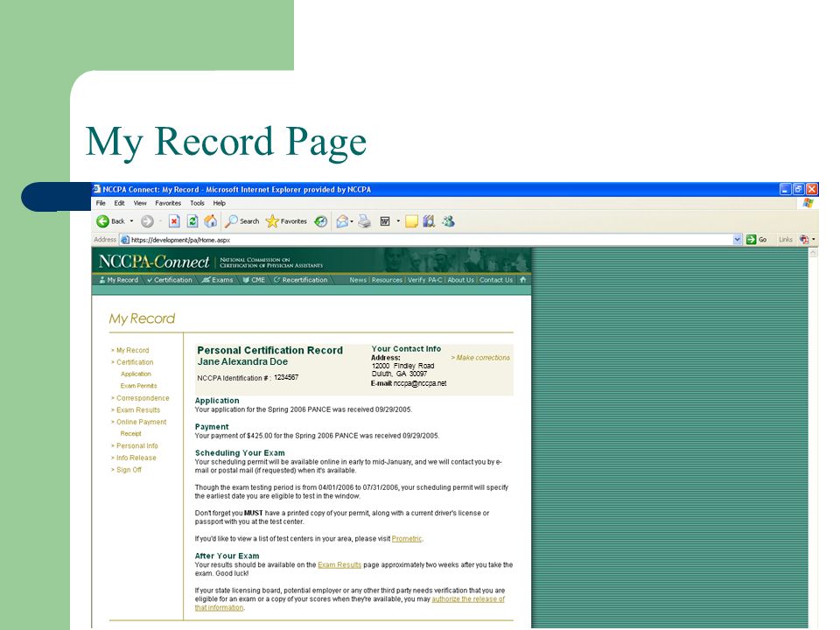The height and width of the screenshot is (630, 840).
Task: Open Search with the magnifier icon
Action: pyautogui.click(x=231, y=221)
